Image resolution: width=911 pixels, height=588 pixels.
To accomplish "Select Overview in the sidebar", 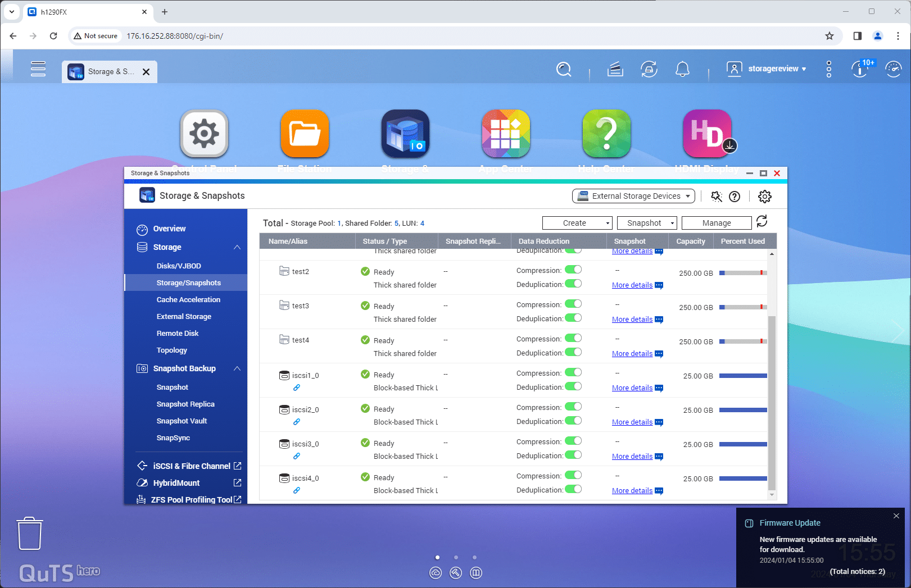I will pyautogui.click(x=169, y=229).
